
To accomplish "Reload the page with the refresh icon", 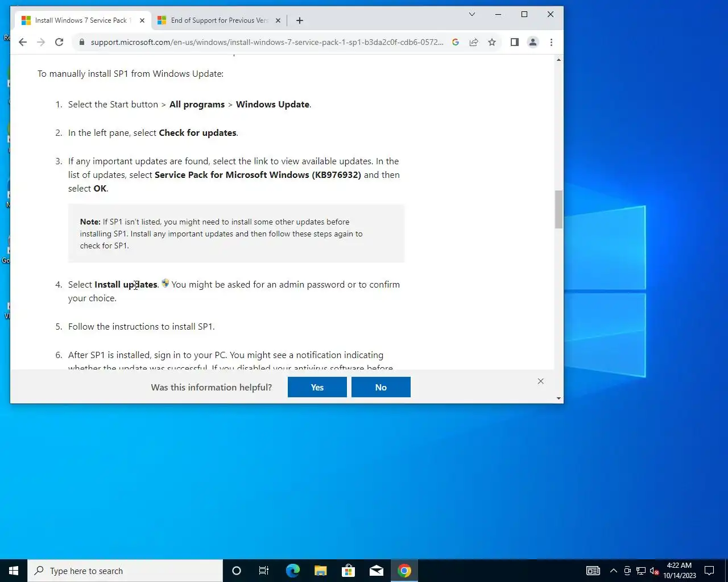I will pos(59,42).
